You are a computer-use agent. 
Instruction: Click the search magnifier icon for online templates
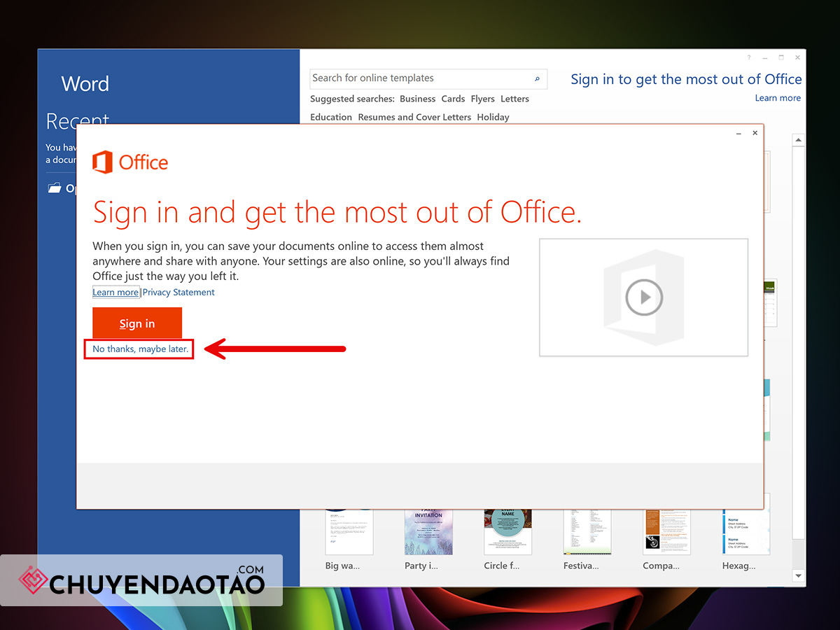[x=537, y=79]
